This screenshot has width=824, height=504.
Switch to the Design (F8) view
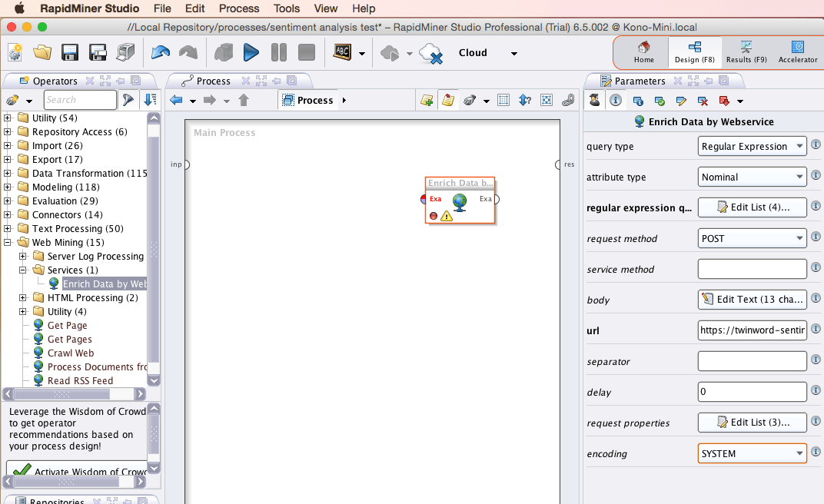pyautogui.click(x=695, y=52)
